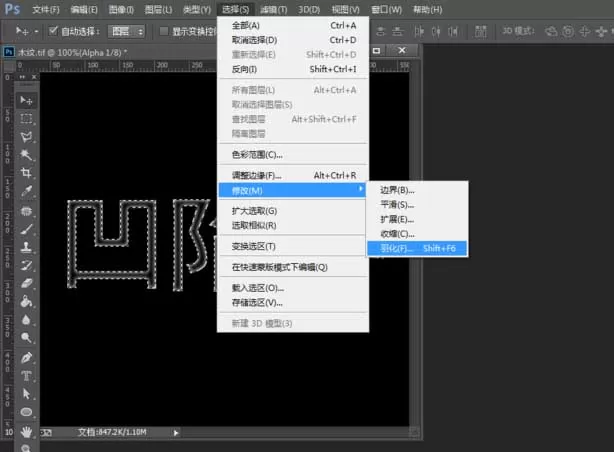Image resolution: width=614 pixels, height=452 pixels.
Task: Choose the Magic Wand tool
Action: point(26,155)
